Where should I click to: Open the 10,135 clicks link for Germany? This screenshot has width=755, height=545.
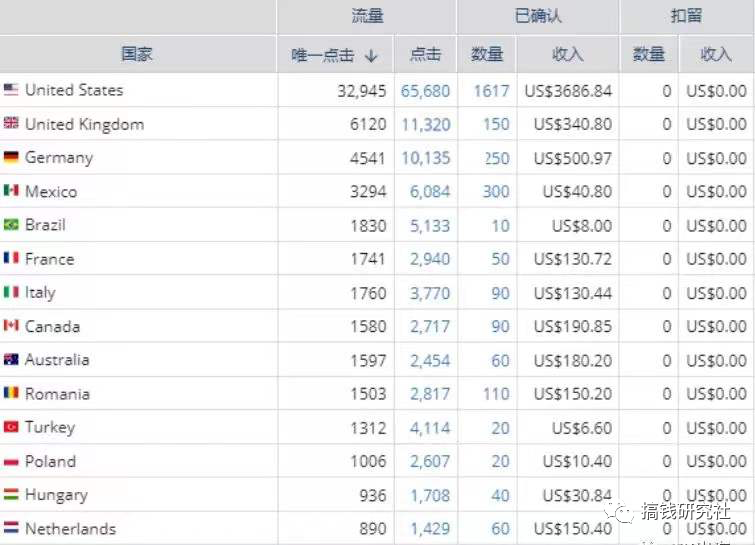coord(426,158)
